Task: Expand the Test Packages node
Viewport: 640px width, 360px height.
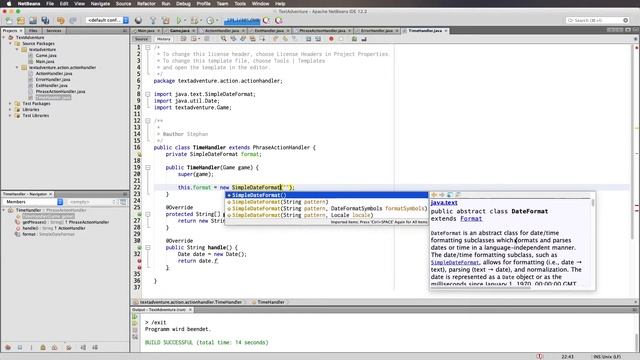Action: click(11, 104)
